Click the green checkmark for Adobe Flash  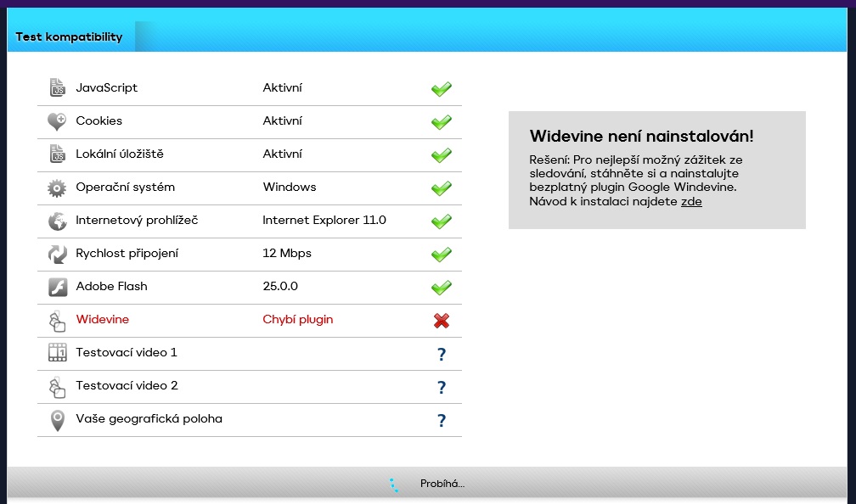(x=441, y=288)
